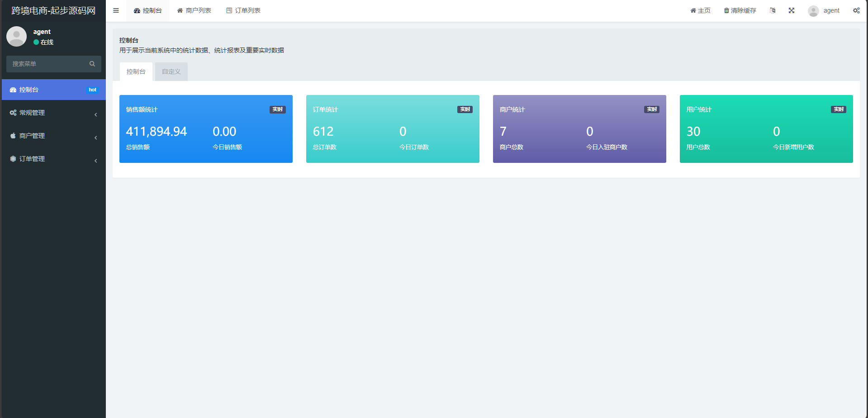Click the gears icon beside 常规管理

click(x=13, y=113)
